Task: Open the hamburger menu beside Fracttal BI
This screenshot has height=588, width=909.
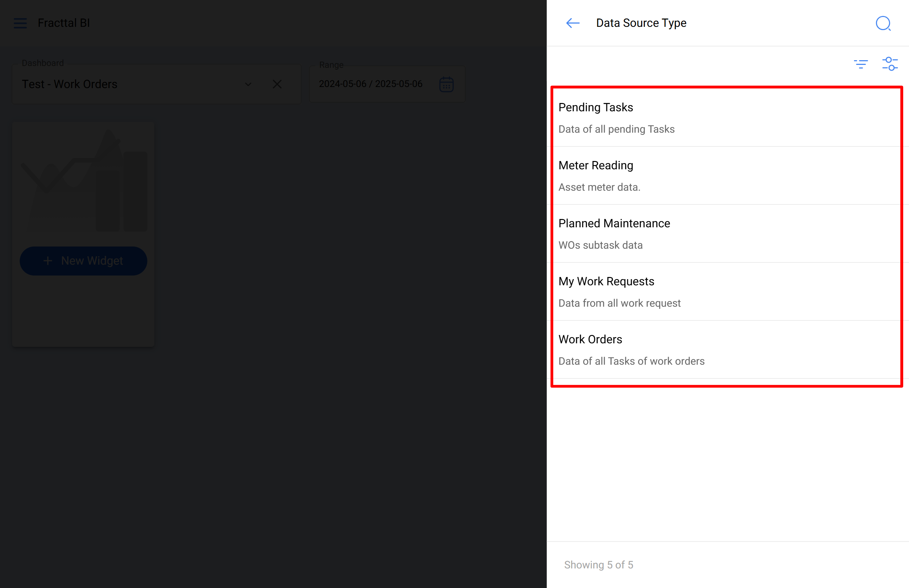Action: [x=20, y=23]
